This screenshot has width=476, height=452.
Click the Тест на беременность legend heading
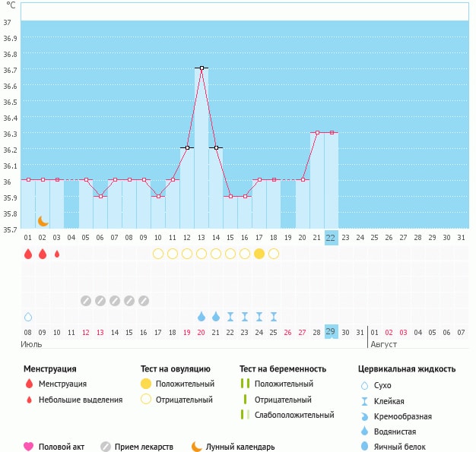pyautogui.click(x=282, y=368)
